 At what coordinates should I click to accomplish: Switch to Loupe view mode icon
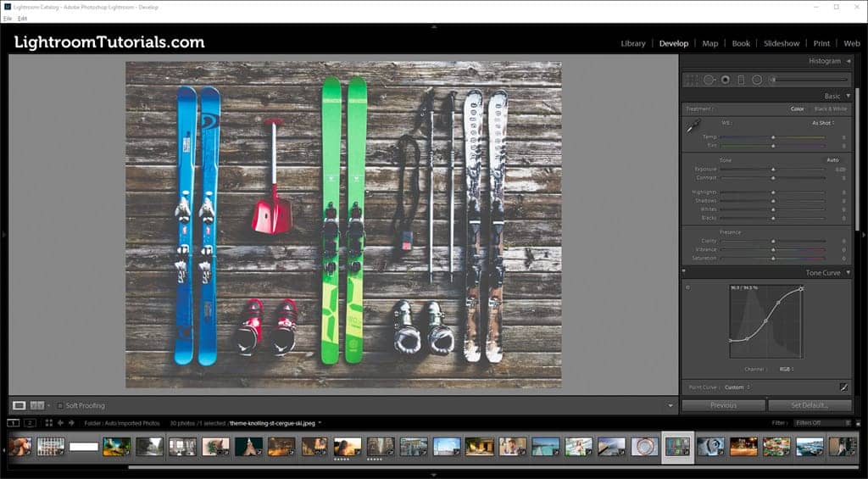tap(19, 405)
